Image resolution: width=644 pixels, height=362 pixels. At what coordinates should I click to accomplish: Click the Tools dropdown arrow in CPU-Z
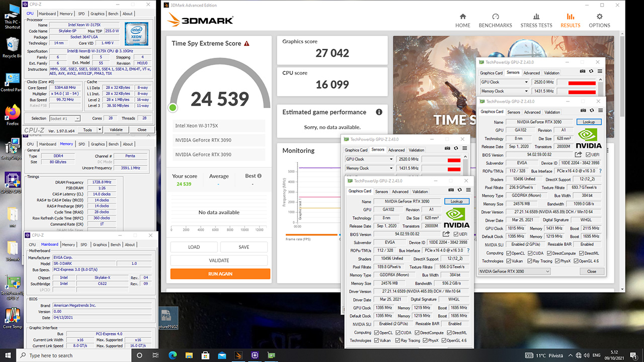pos(100,130)
